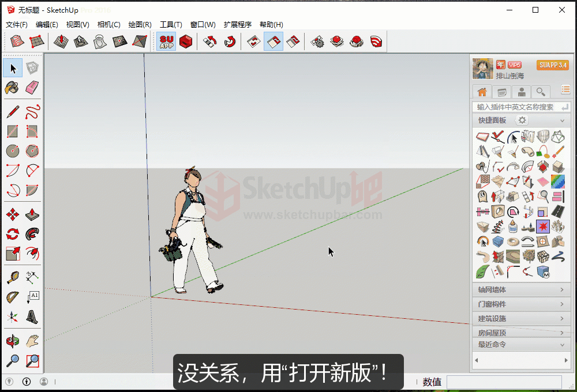This screenshot has width=577, height=392.
Task: Toggle the SU APP panel button
Action: (x=166, y=42)
